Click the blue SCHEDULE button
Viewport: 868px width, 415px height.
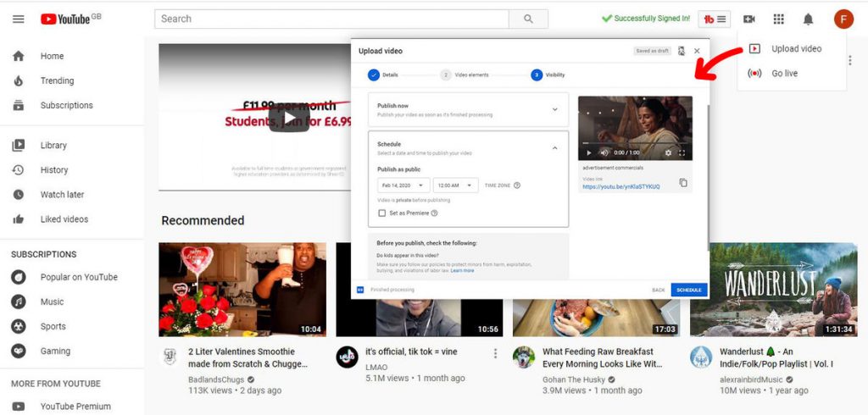(689, 290)
